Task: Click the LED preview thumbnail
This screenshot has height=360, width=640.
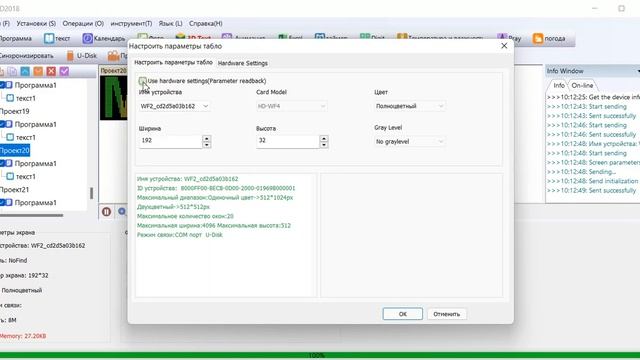Action: tap(113, 98)
